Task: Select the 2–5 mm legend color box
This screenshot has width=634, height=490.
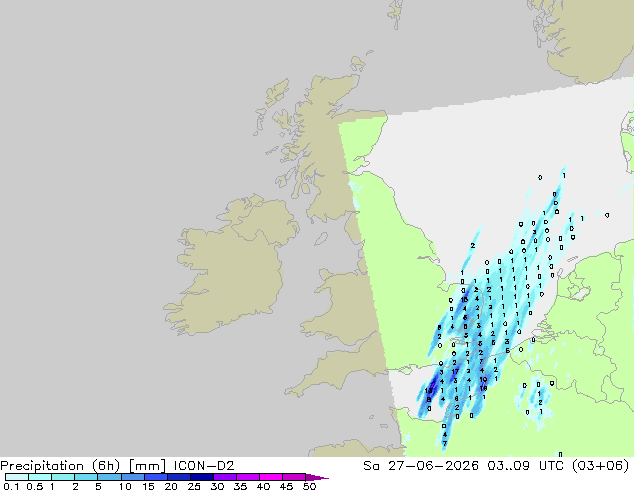Action: coord(86,477)
